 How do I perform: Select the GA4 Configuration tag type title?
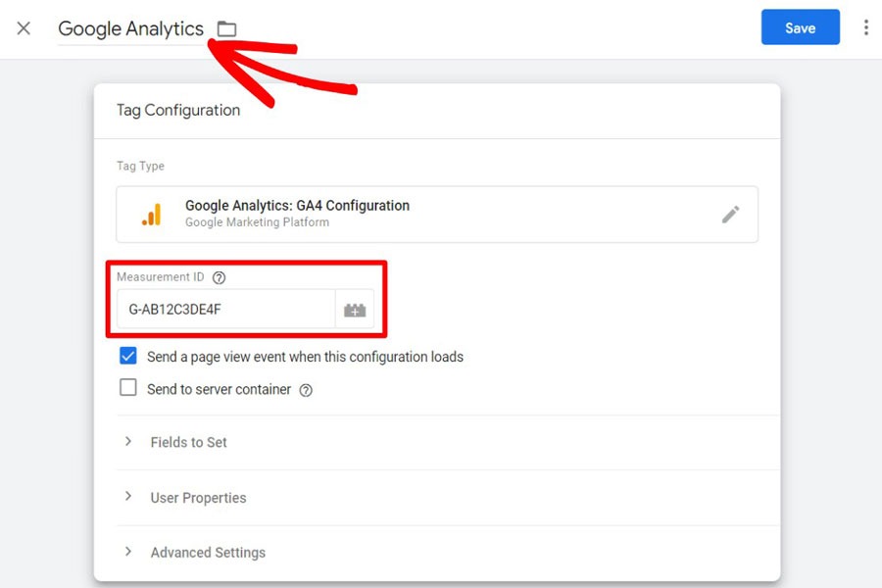pyautogui.click(x=297, y=206)
